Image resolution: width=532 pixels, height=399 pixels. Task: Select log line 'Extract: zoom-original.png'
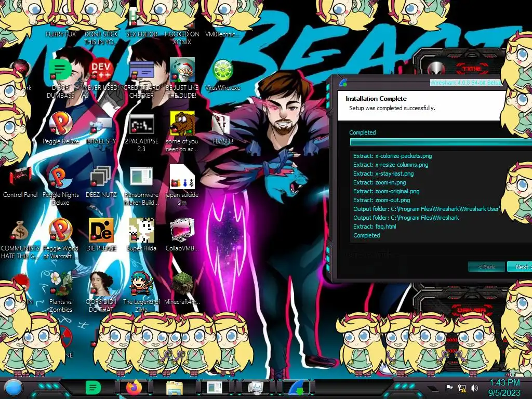386,191
